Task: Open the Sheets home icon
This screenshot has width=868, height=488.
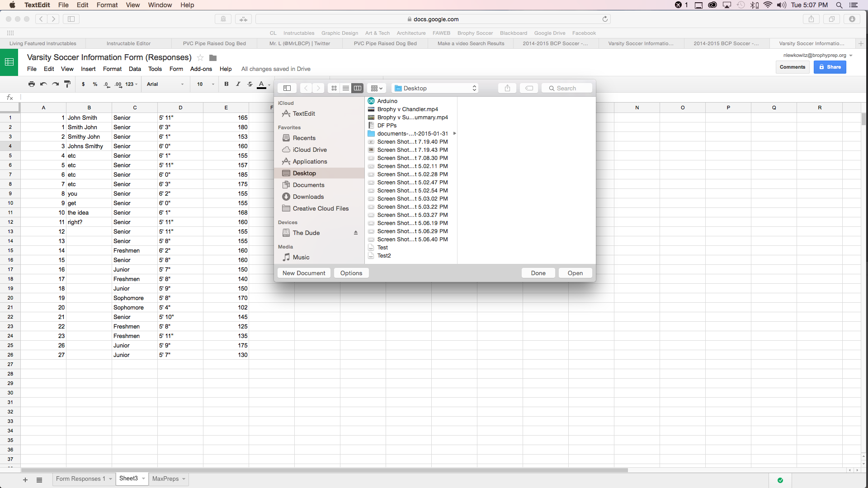Action: [x=9, y=62]
